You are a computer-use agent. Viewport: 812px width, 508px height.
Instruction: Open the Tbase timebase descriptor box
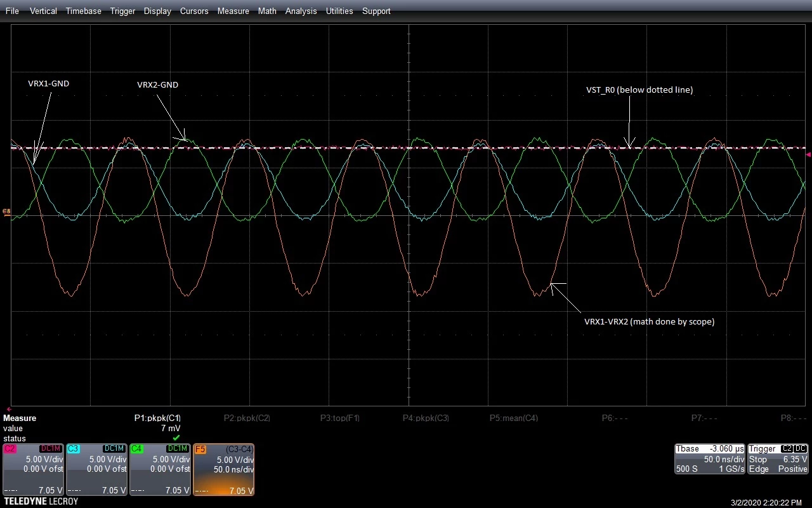coord(710,459)
